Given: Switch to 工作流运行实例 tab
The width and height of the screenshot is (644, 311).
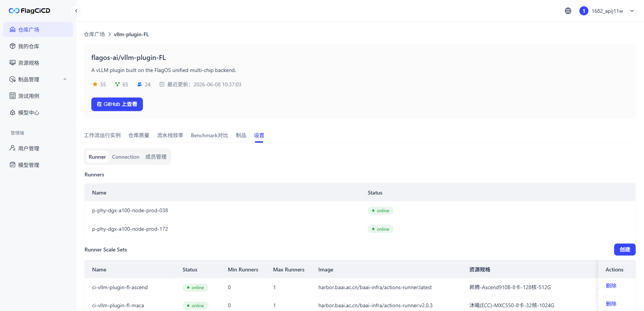Looking at the screenshot, I should click(102, 135).
